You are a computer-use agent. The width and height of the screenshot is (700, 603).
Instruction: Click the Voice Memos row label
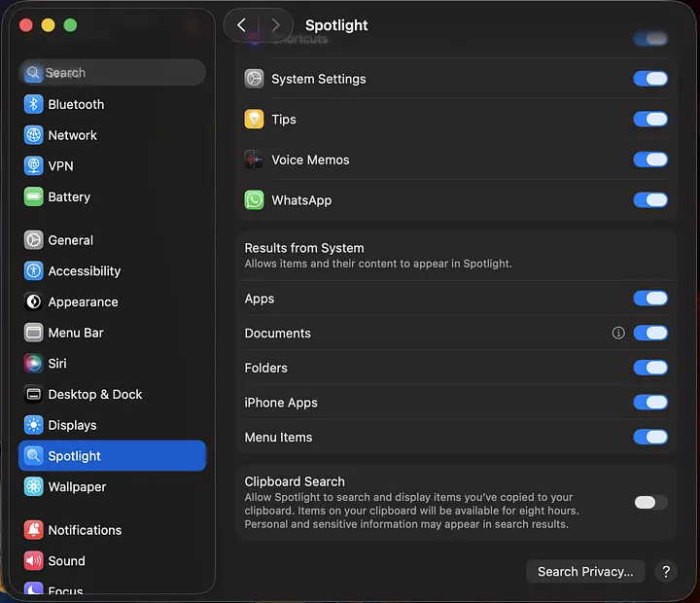pos(310,160)
